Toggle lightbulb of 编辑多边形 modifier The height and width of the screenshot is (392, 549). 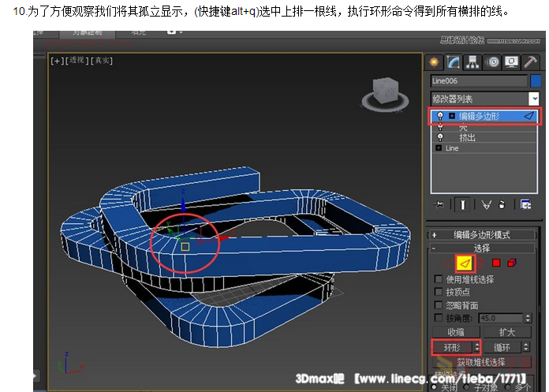(x=440, y=116)
